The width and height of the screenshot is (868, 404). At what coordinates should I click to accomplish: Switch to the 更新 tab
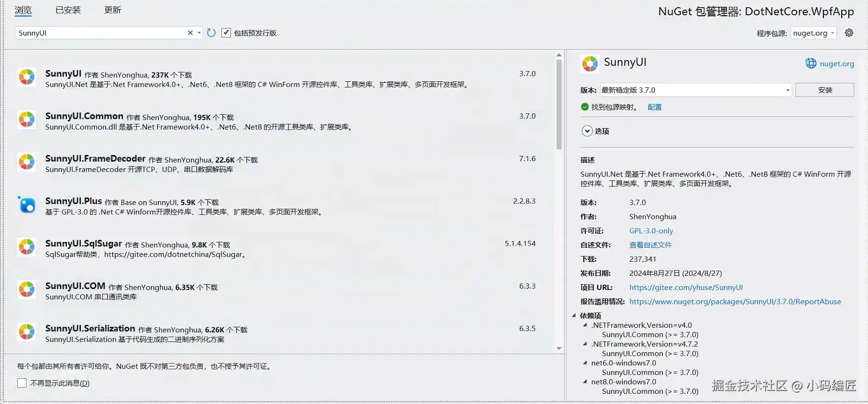(x=113, y=10)
